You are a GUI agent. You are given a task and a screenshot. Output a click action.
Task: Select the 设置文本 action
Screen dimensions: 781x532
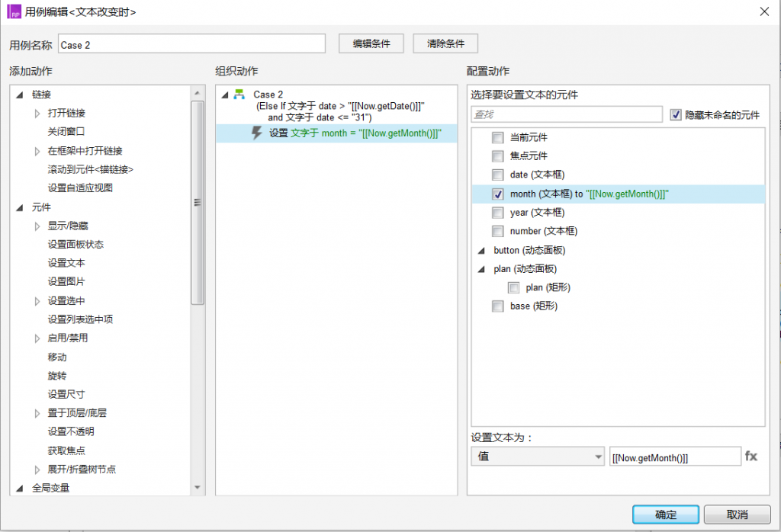point(66,263)
